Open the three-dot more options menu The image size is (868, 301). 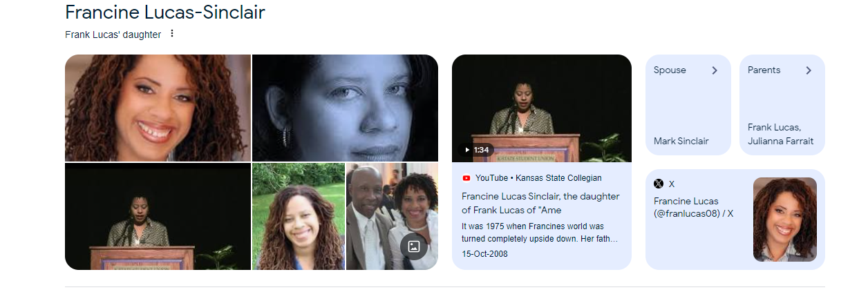pyautogui.click(x=172, y=34)
